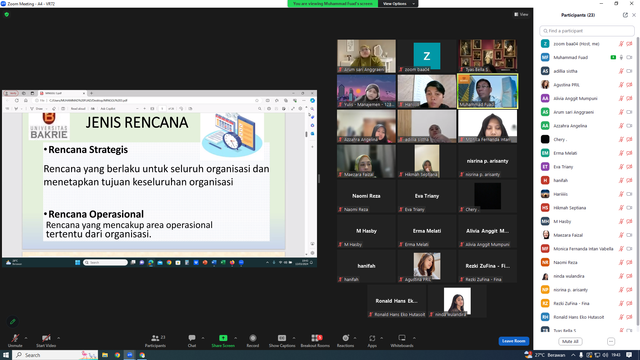Screen dimensions: 640x360
Task: Open the Reactions menu
Action: point(345,340)
